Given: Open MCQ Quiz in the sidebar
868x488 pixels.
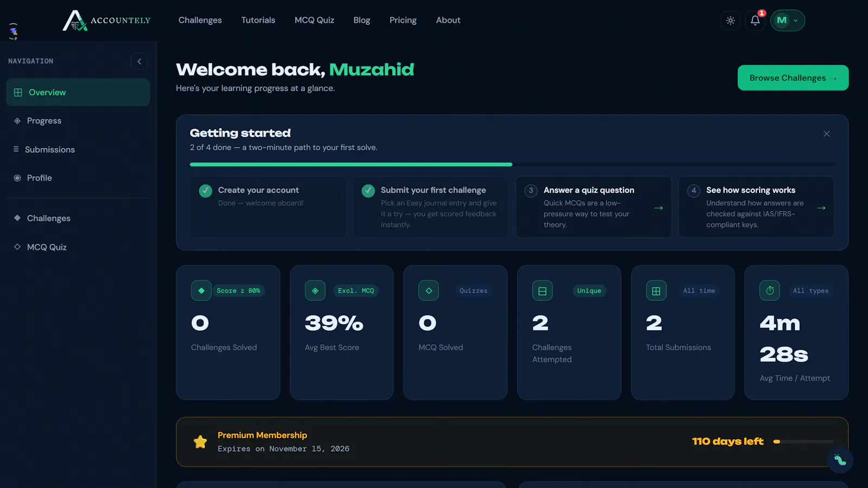Looking at the screenshot, I should 78,247.
